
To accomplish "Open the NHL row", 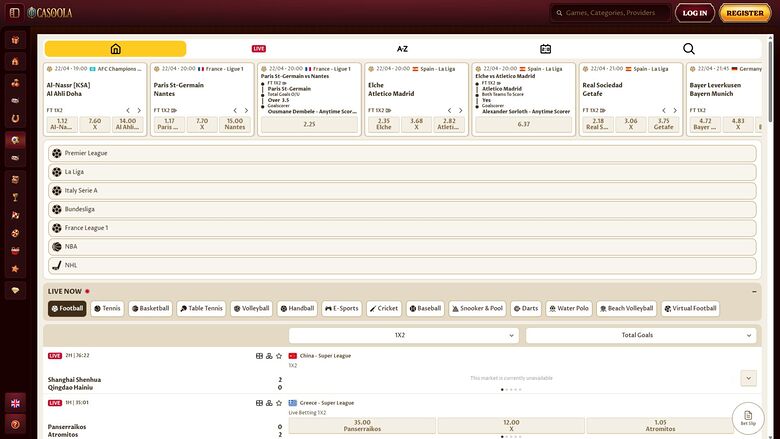I will point(402,265).
